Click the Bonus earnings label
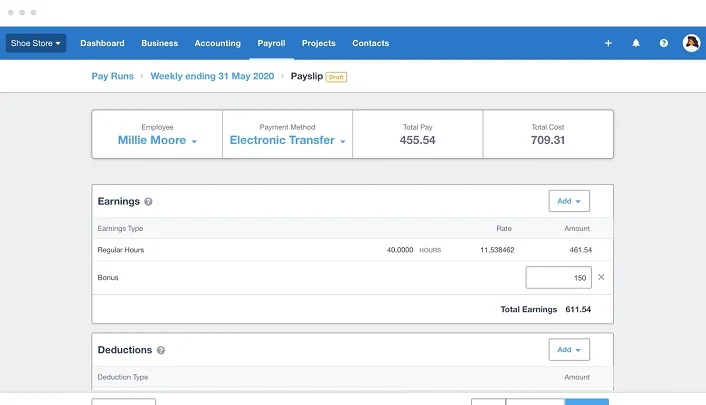706x405 pixels. click(x=108, y=278)
